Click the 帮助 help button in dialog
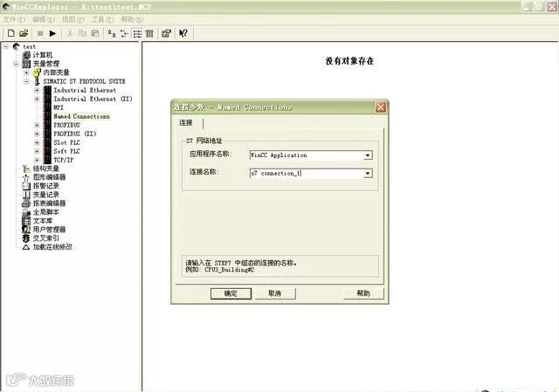The image size is (559, 392). click(x=363, y=293)
